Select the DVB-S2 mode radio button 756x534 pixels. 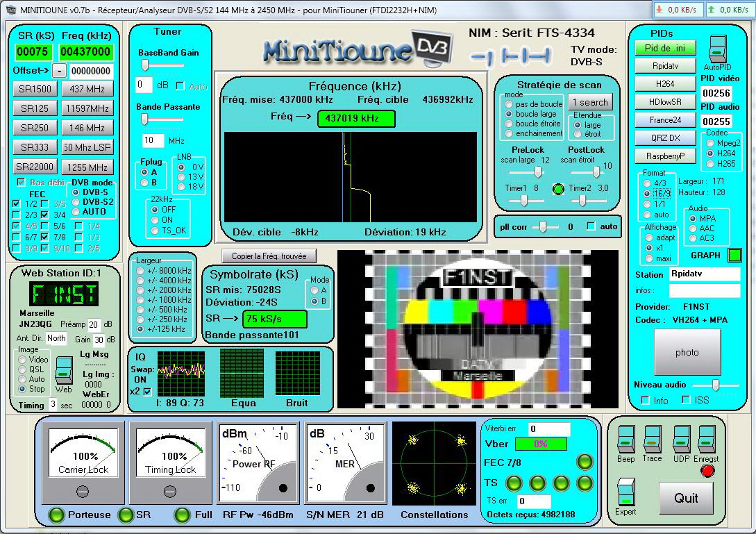point(76,202)
